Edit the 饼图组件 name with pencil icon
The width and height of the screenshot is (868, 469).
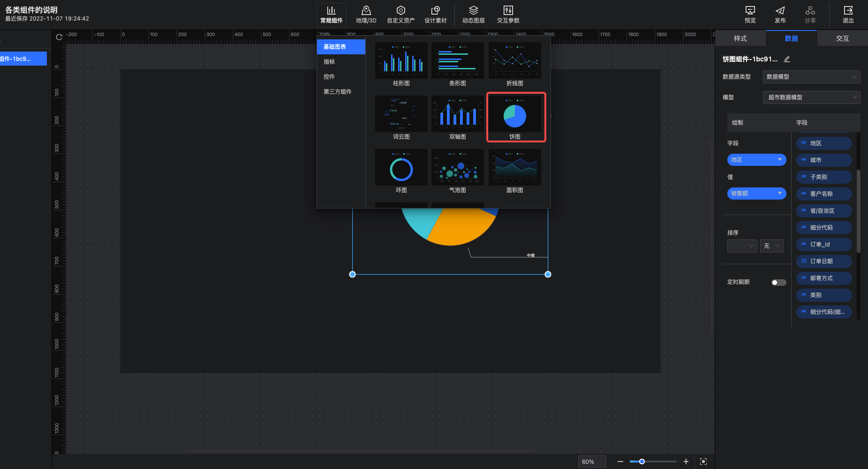coord(787,59)
